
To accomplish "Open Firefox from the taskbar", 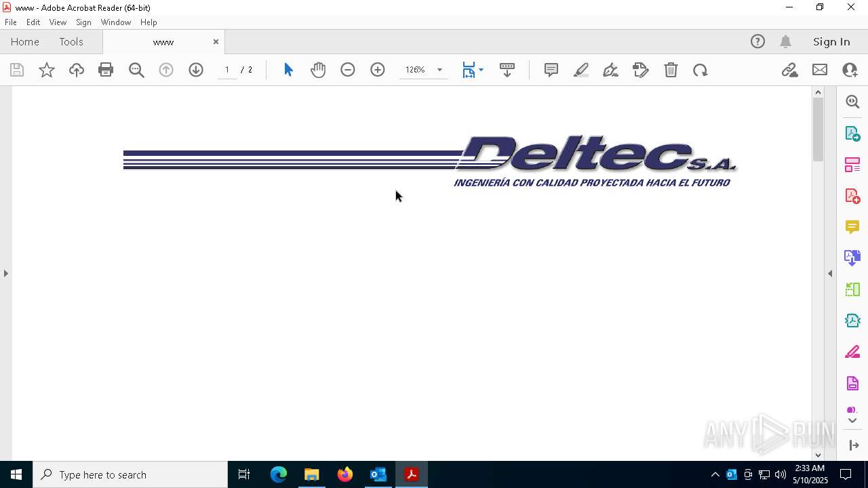I will point(345,474).
